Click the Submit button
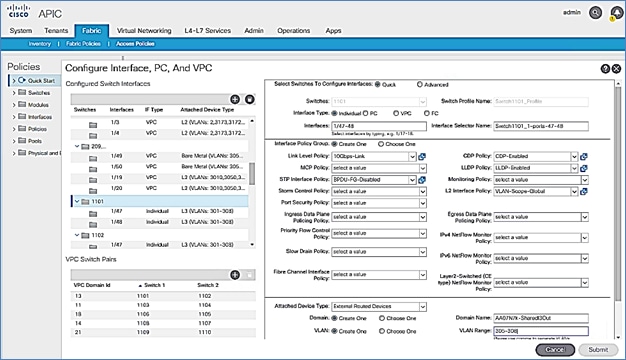Image resolution: width=626 pixels, height=360 pixels. coord(598,350)
